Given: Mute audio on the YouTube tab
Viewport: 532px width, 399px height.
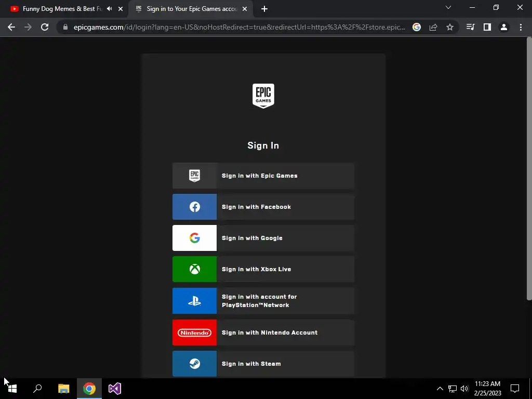Looking at the screenshot, I should coord(109,9).
